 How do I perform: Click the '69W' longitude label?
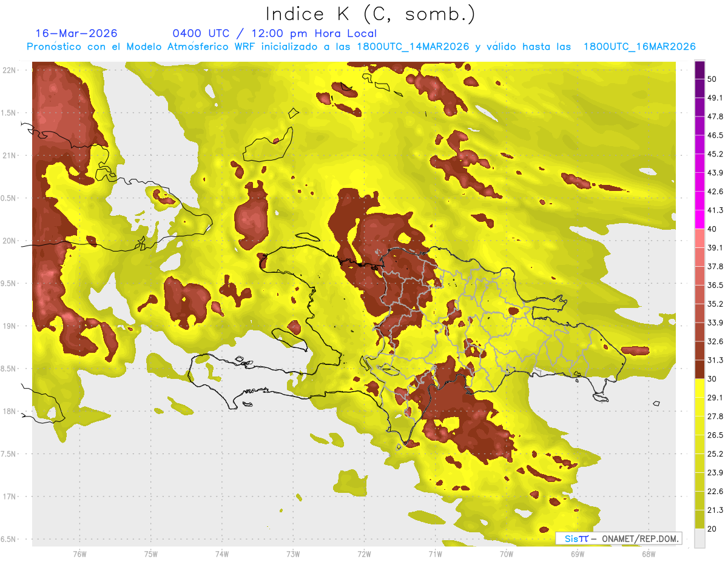pyautogui.click(x=577, y=554)
